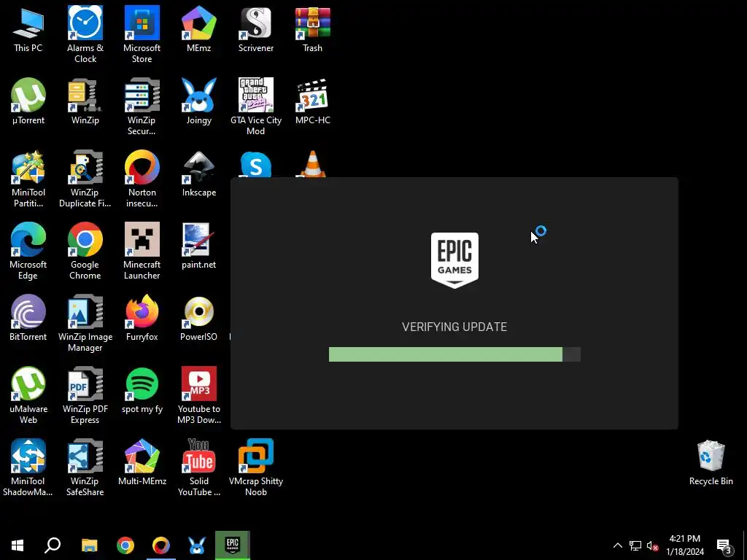Open WinZip PDF Express shortcut
Image resolution: width=747 pixels, height=560 pixels.
pyautogui.click(x=85, y=395)
